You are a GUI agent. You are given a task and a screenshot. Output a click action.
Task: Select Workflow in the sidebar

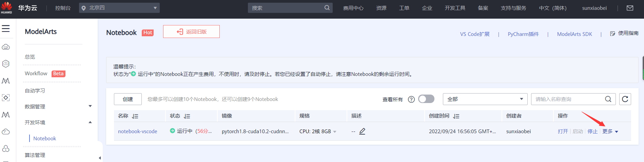pos(36,74)
